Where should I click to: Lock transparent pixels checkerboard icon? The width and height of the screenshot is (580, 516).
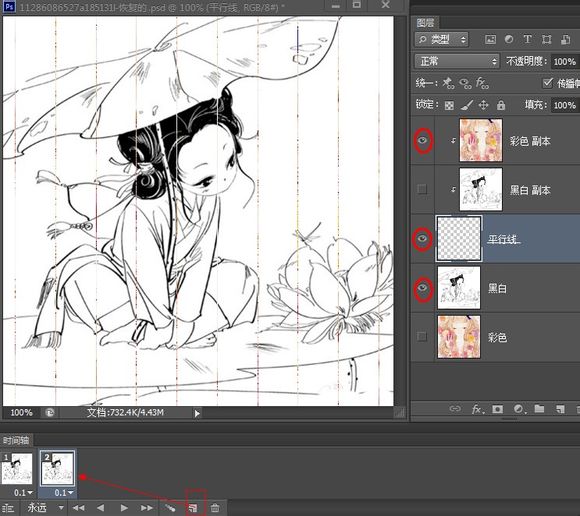[x=449, y=106]
